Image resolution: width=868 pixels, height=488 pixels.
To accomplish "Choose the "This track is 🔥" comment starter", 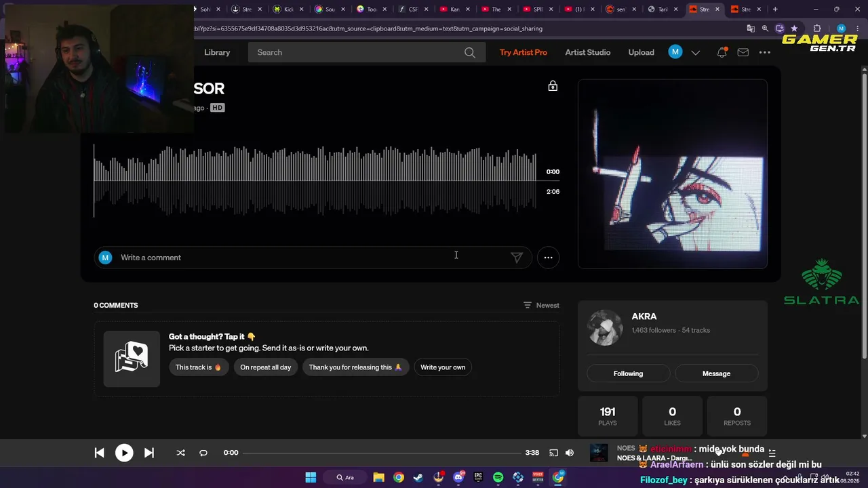I will (x=199, y=367).
